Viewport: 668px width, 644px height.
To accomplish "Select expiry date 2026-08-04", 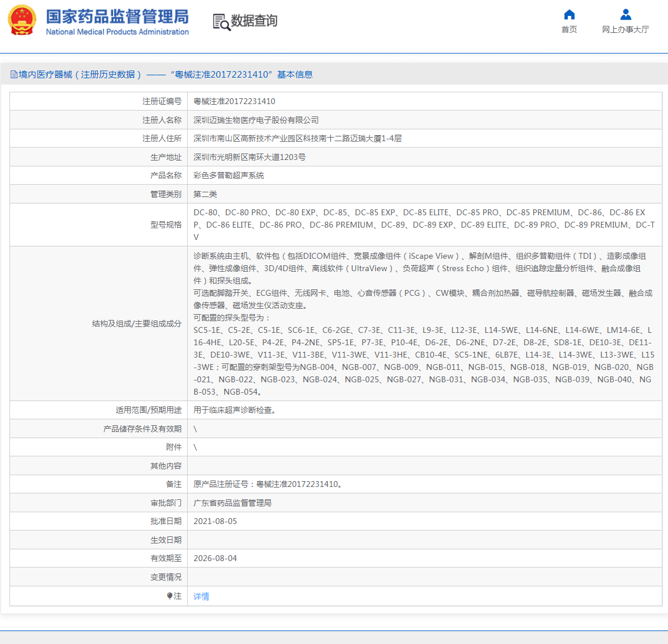I will coord(215,558).
